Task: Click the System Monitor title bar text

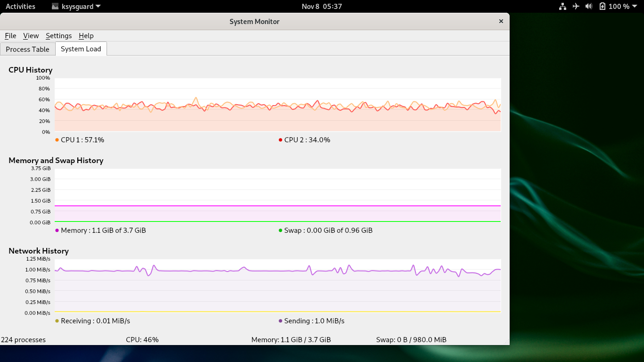Action: [255, 21]
